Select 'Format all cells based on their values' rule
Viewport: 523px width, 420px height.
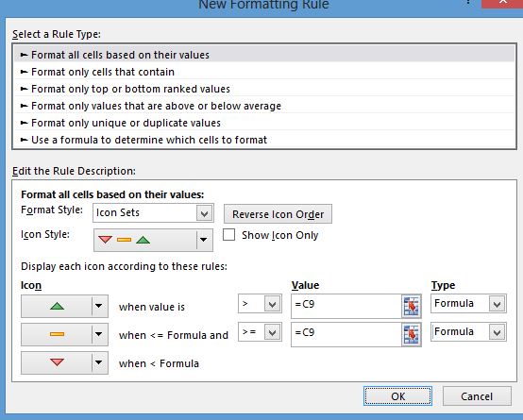pos(264,55)
